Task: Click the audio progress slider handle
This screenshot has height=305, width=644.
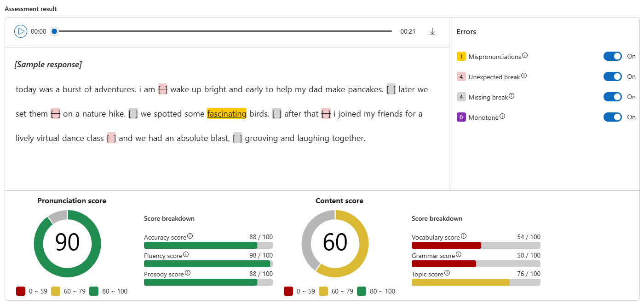Action: click(54, 31)
